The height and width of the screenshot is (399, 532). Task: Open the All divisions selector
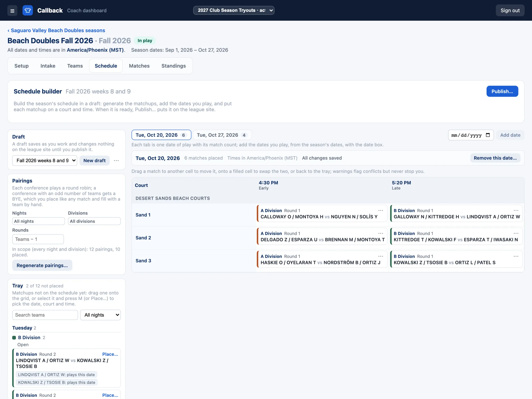pyautogui.click(x=94, y=221)
